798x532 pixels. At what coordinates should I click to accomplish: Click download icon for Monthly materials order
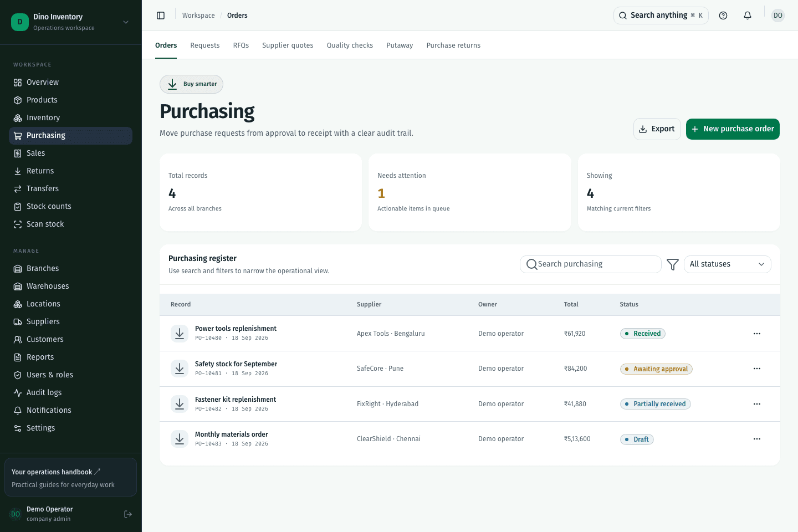point(180,439)
